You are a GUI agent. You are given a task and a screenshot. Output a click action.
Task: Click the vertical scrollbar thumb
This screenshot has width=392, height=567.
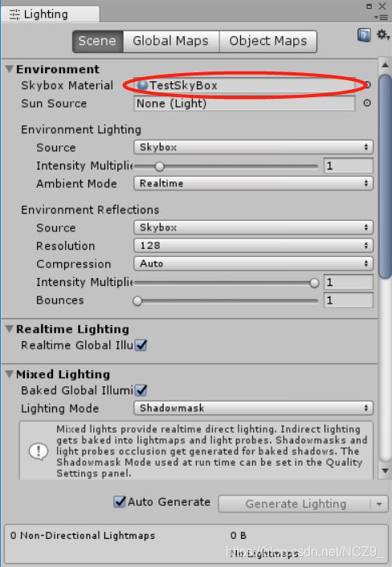point(385,177)
